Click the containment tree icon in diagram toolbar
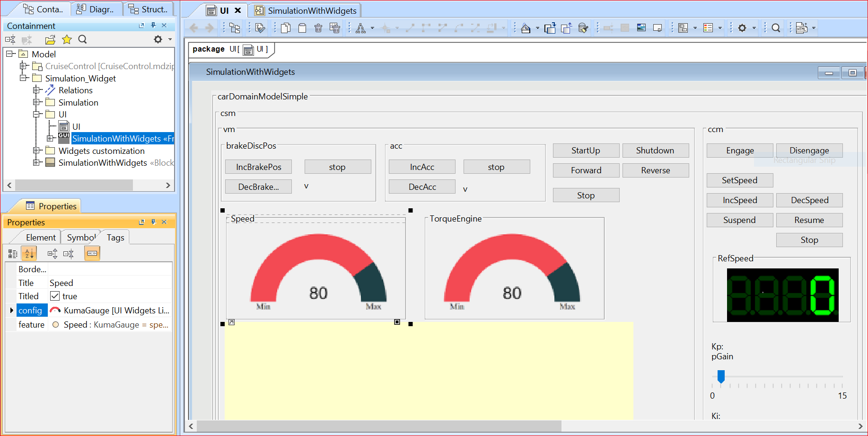This screenshot has height=436, width=868. coord(234,28)
